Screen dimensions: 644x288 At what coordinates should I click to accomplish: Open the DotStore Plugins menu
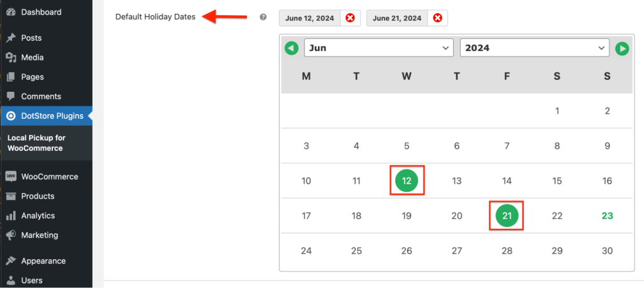(x=52, y=116)
